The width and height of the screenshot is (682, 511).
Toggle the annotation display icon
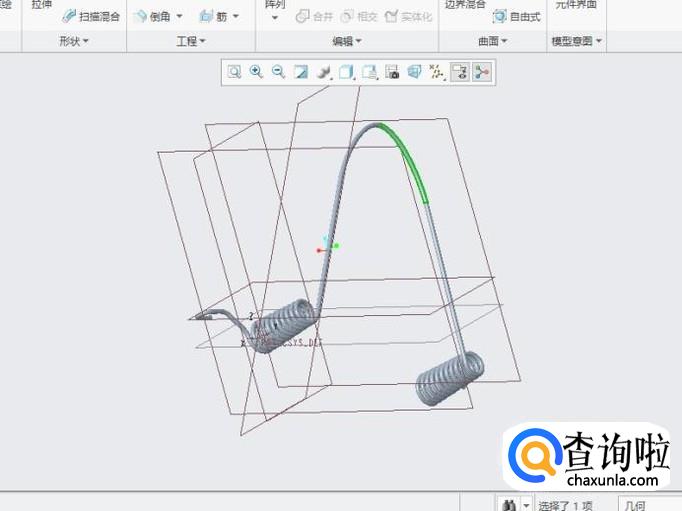(x=460, y=72)
